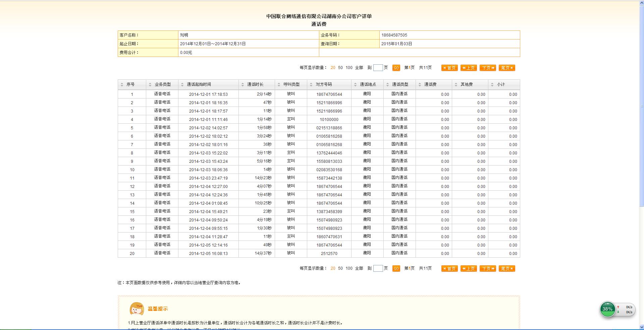Click top 首页 first page button
Screen dimensions: 644x330
click(x=449, y=68)
